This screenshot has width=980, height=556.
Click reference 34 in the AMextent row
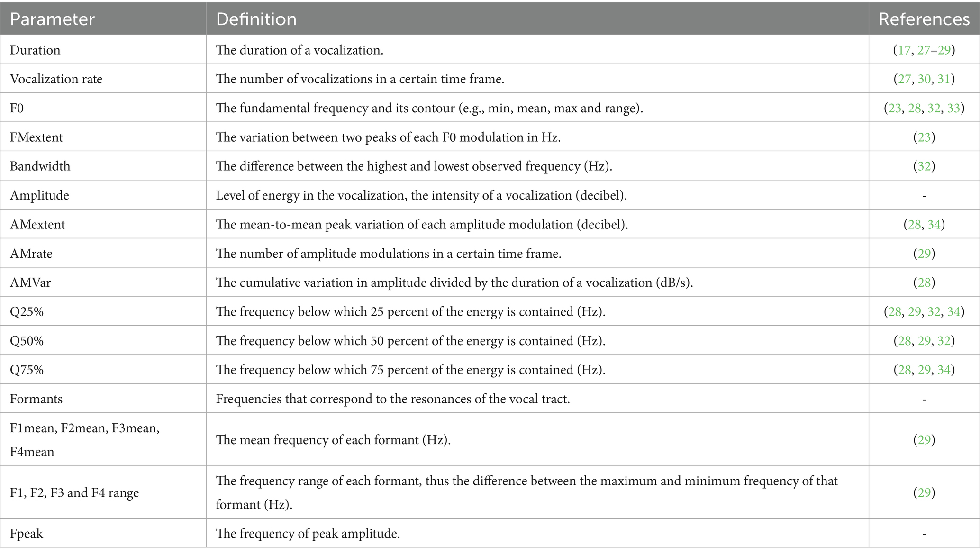[934, 224]
